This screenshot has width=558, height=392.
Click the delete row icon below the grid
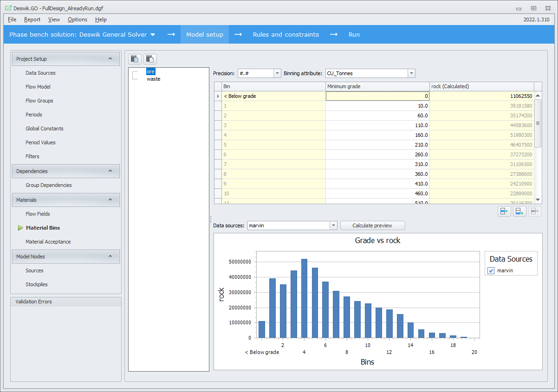click(x=535, y=212)
